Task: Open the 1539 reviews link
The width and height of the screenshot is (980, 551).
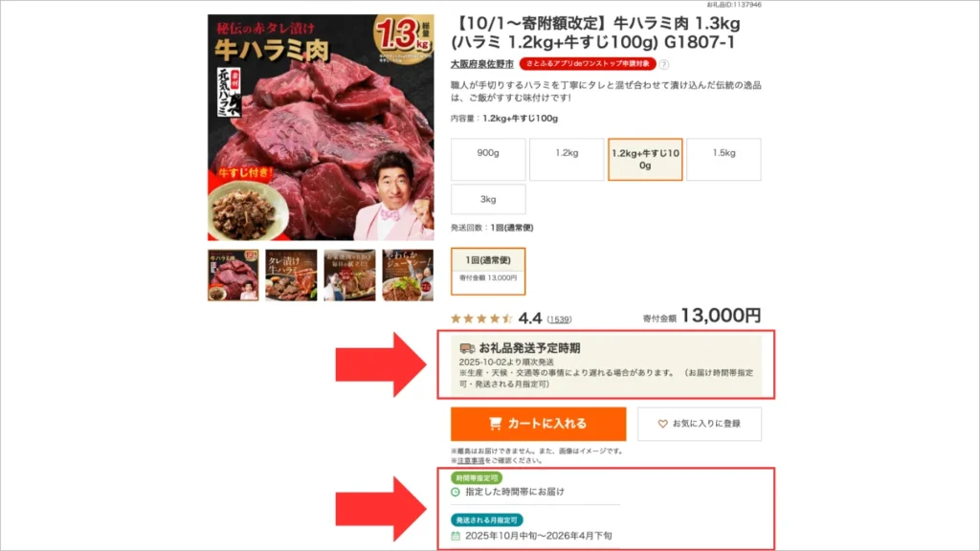Action: [x=559, y=320]
